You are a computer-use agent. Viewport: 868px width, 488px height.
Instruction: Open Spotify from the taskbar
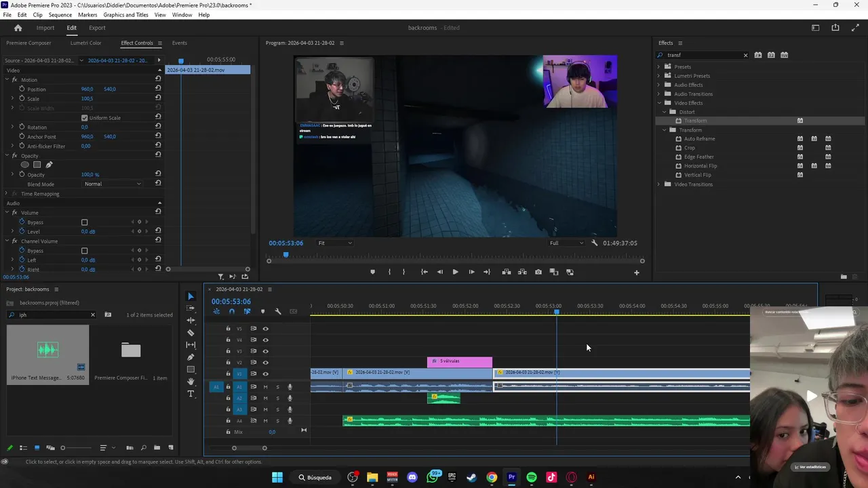(x=532, y=477)
